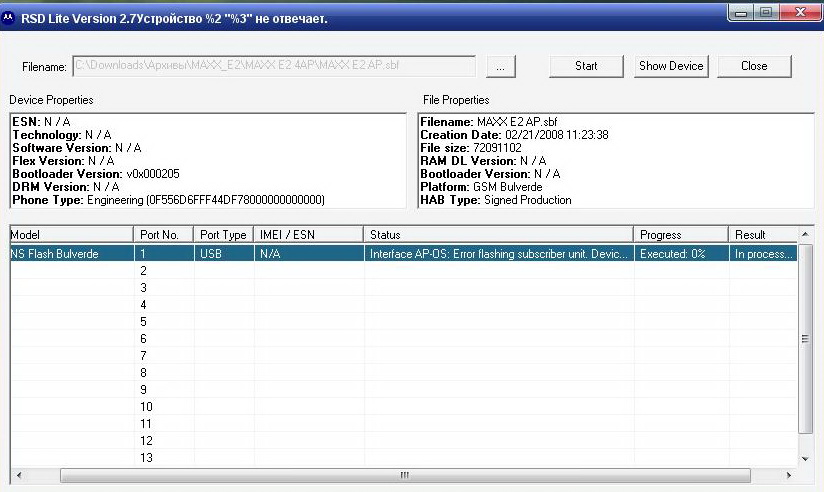Click the Show Device button
This screenshot has width=824, height=492.
671,66
